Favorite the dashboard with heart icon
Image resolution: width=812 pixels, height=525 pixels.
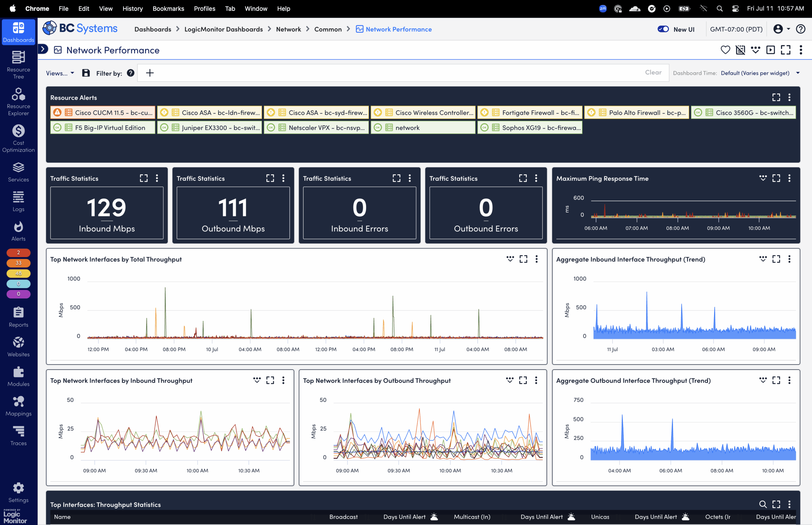coord(725,50)
